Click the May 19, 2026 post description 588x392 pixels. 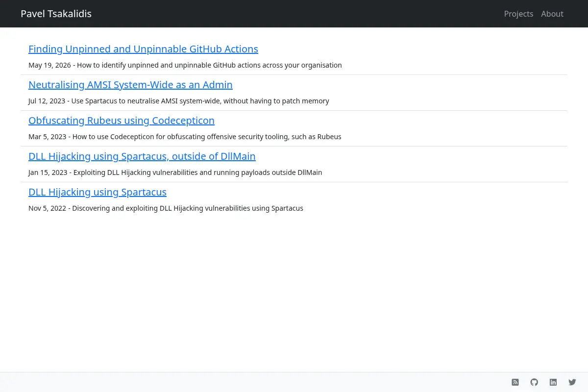tap(185, 65)
